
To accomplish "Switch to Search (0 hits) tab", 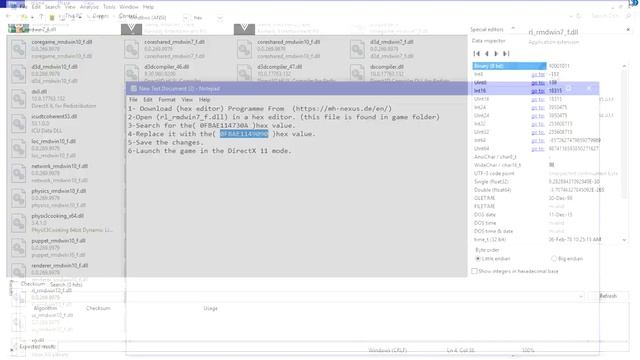I will click(x=66, y=284).
